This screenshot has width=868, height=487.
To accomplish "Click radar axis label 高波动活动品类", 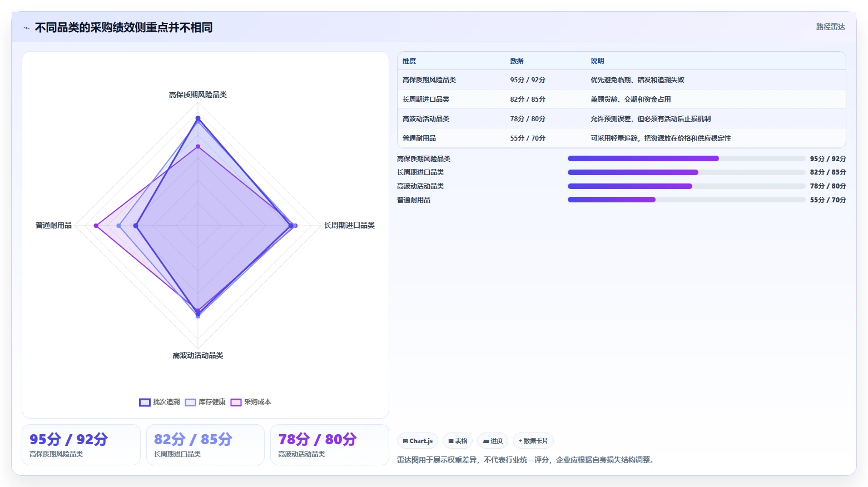I will click(198, 356).
